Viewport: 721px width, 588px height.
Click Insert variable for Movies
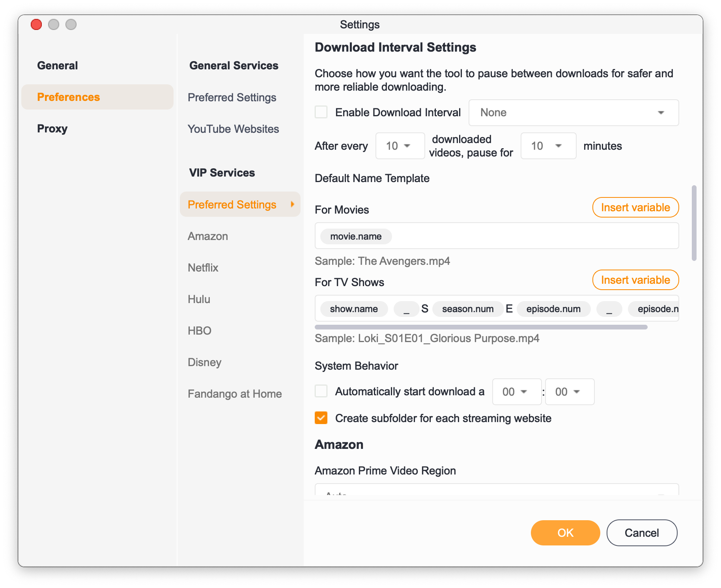635,207
